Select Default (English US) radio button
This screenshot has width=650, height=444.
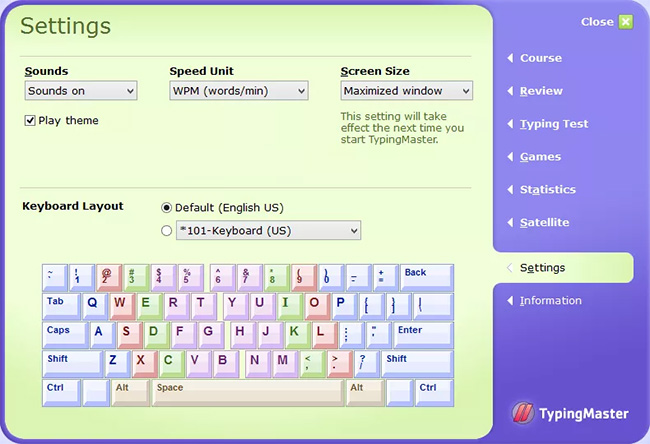tap(166, 207)
